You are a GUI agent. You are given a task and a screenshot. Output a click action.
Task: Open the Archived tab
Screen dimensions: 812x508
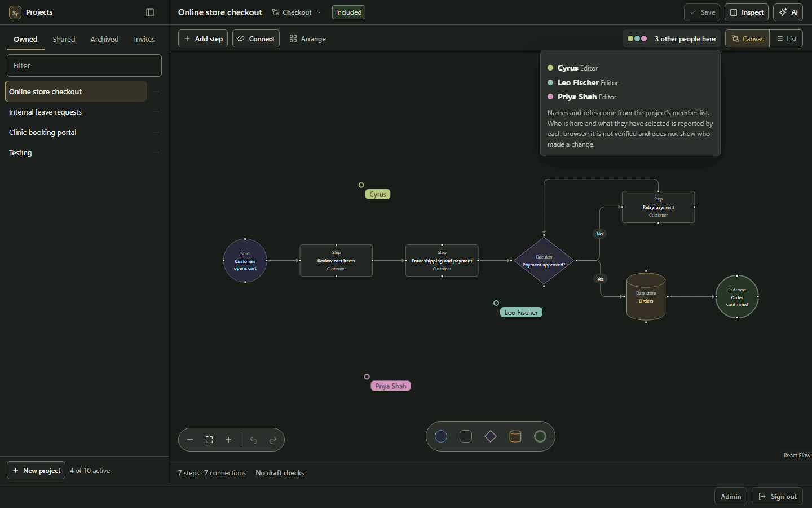104,39
